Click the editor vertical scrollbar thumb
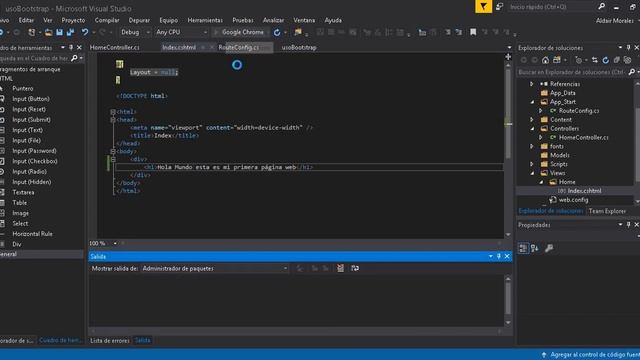640x360 pixels. 508,114
